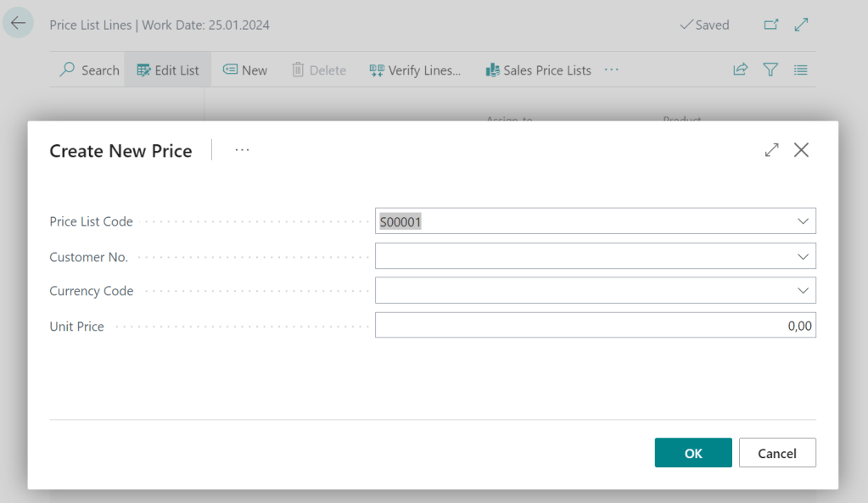This screenshot has height=503, width=868.
Task: Run Verify Lines action
Action: [x=415, y=70]
